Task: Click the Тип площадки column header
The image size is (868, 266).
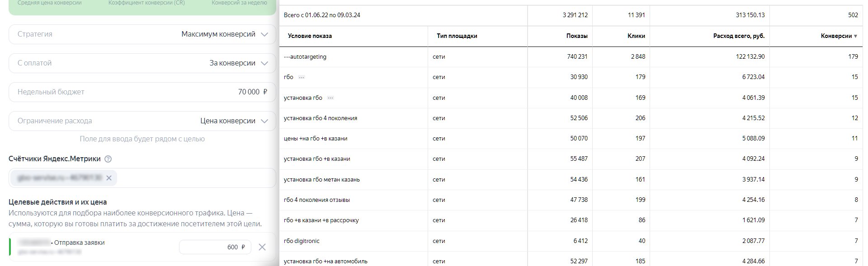Action: pos(457,36)
